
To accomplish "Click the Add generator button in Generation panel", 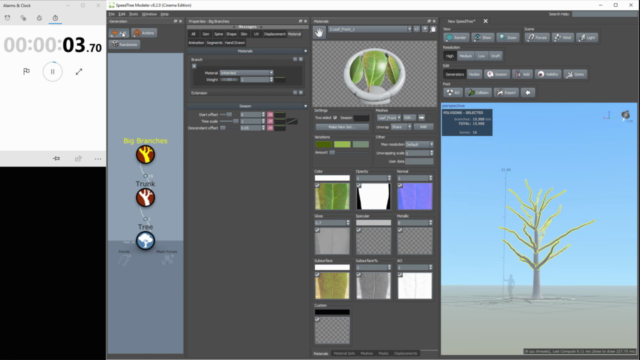I will (x=119, y=33).
